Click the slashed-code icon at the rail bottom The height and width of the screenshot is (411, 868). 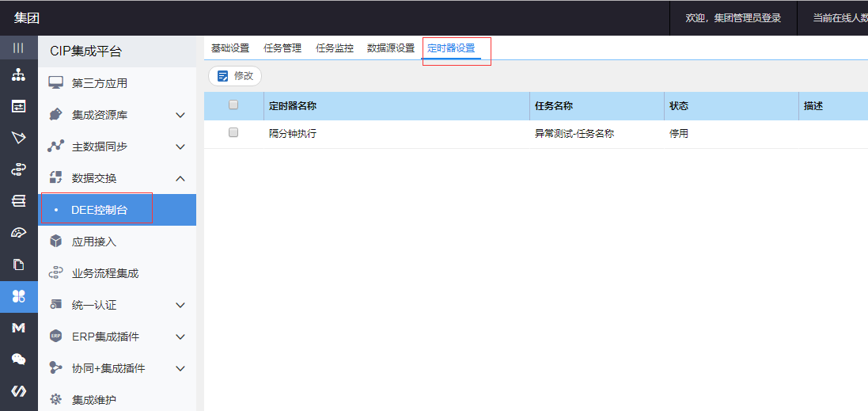click(19, 391)
